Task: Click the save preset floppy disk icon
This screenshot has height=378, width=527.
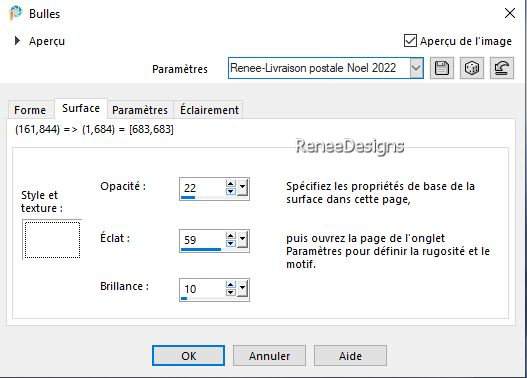Action: coord(442,68)
